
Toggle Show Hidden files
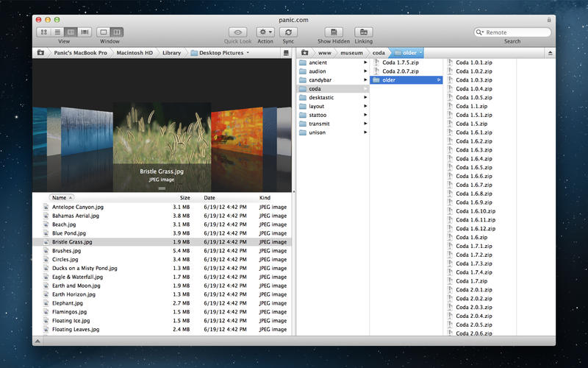coord(334,32)
